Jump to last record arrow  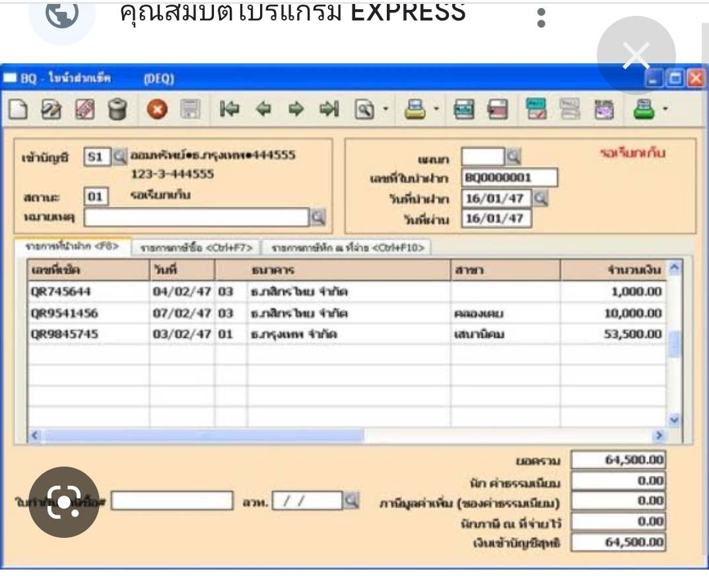tap(329, 109)
